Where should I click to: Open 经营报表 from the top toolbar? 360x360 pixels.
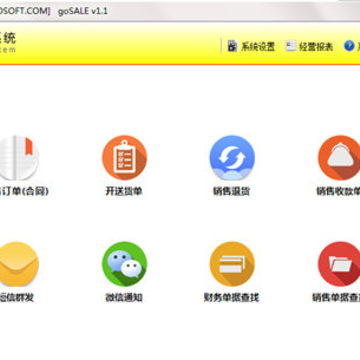click(x=316, y=47)
